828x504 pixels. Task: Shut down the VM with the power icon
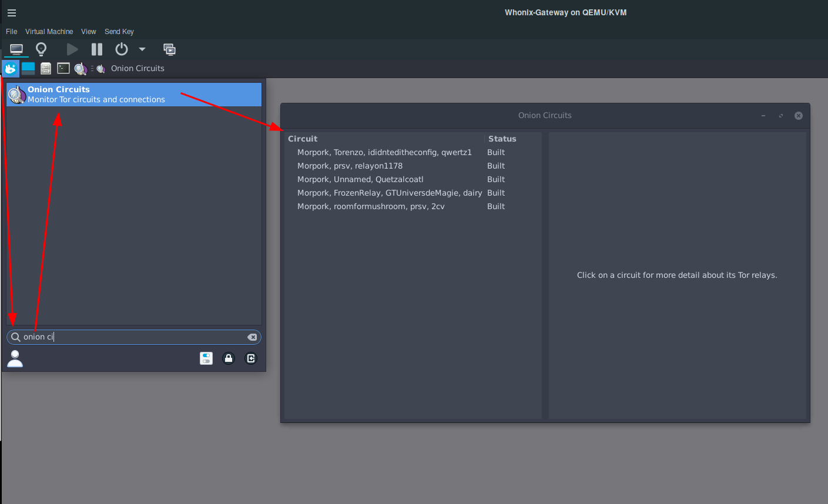(x=122, y=49)
